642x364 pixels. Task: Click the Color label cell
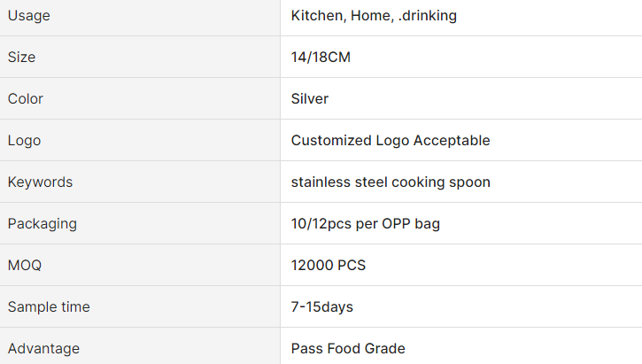tap(26, 99)
